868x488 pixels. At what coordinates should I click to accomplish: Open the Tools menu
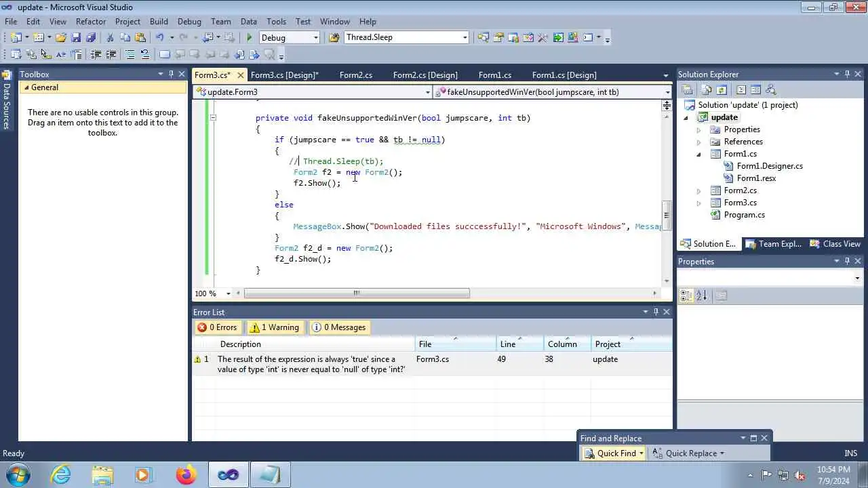[x=276, y=22]
